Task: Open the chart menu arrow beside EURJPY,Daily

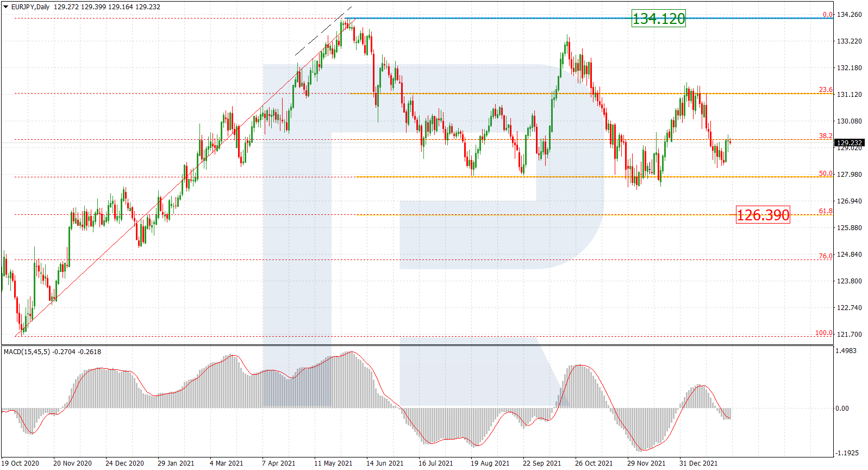Action: coord(6,7)
